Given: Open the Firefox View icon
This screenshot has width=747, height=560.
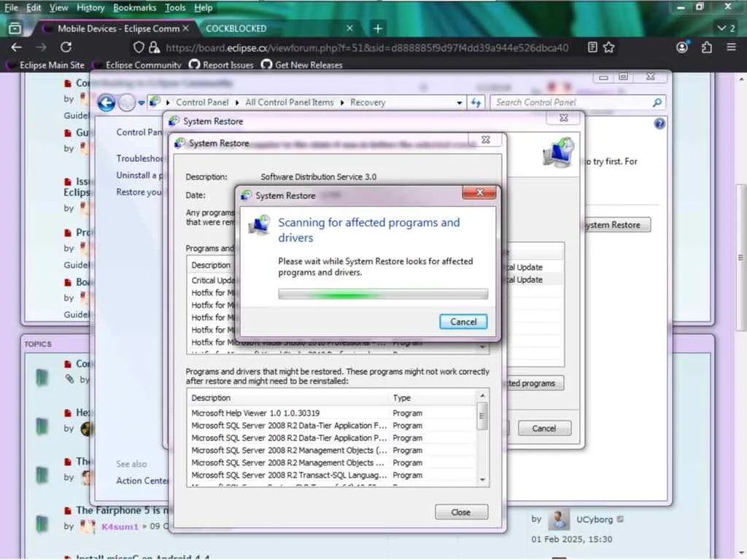Looking at the screenshot, I should 15,28.
